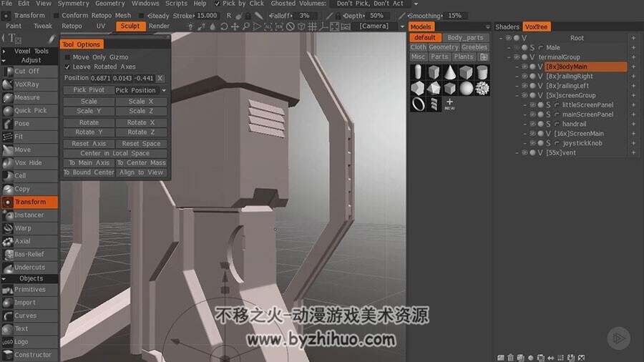Click the Align to View button
Screen dimensions: 644x362
pos(141,172)
